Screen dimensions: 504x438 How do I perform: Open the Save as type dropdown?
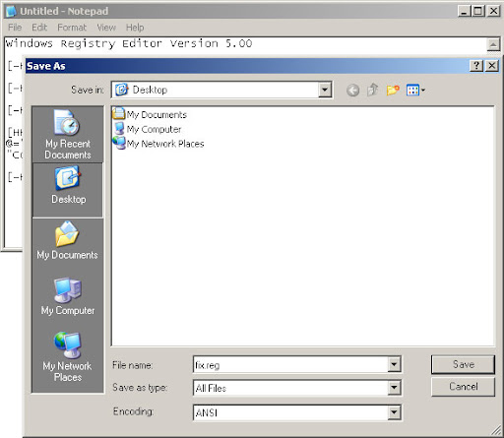point(394,388)
